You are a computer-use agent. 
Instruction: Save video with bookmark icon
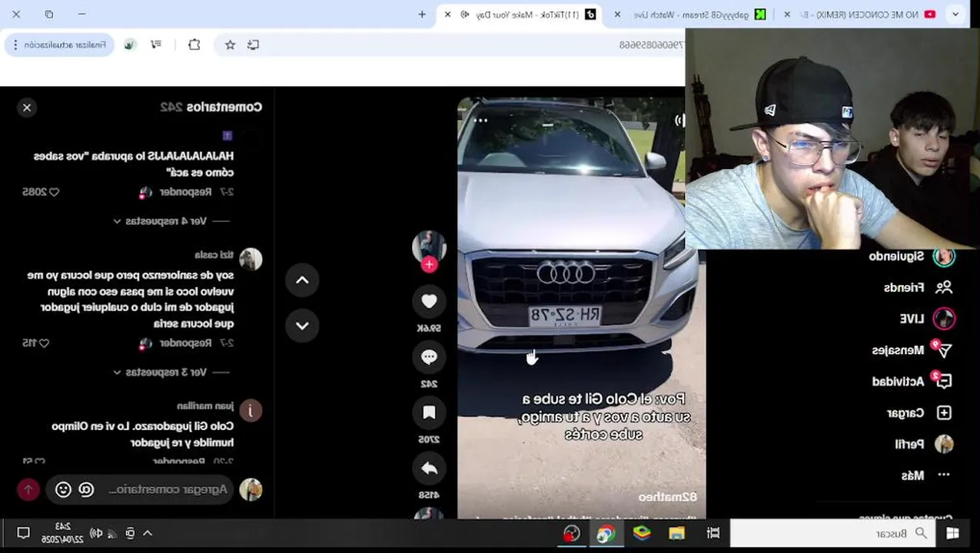tap(429, 412)
